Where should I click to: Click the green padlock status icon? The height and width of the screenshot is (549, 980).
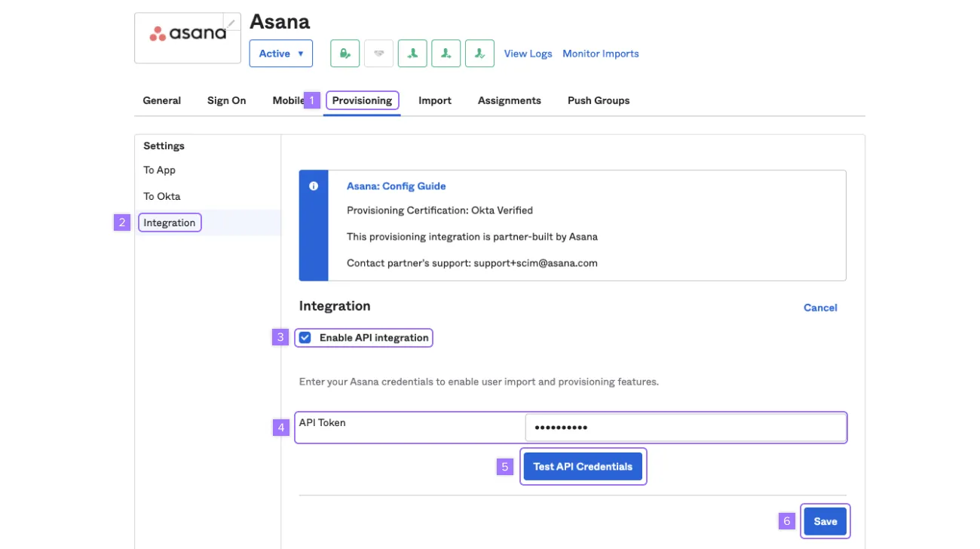[x=345, y=53]
